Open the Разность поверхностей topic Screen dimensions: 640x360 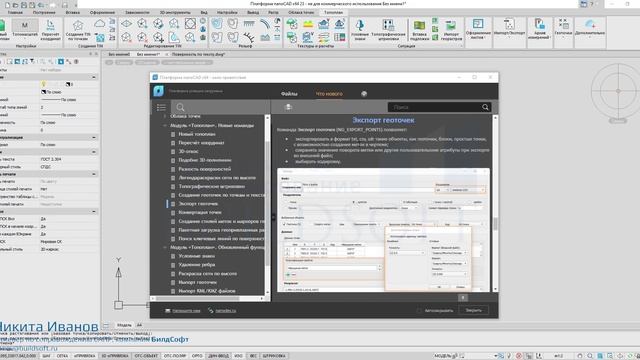click(x=205, y=169)
